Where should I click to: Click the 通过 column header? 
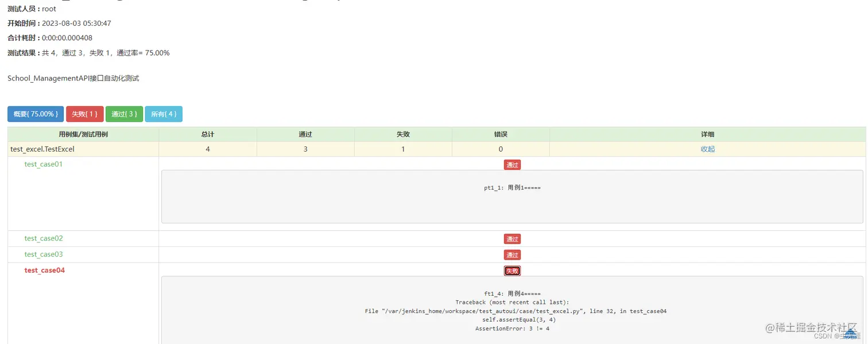(x=305, y=134)
